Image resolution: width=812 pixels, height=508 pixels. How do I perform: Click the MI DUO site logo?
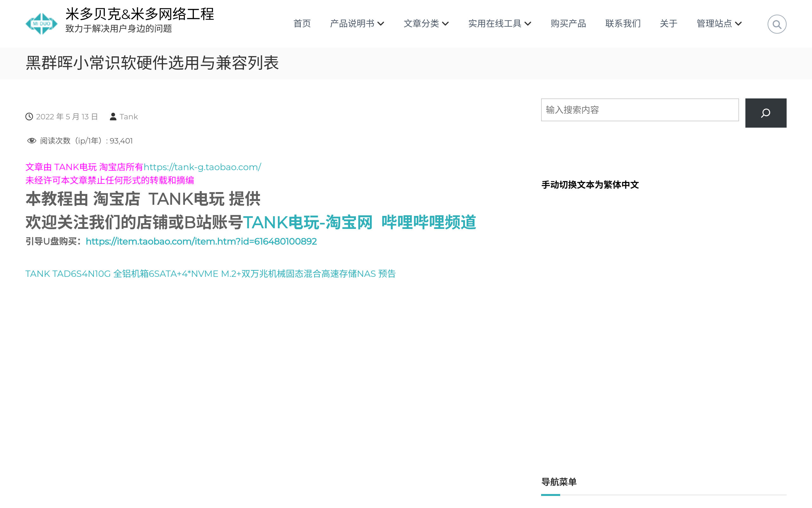coord(41,23)
